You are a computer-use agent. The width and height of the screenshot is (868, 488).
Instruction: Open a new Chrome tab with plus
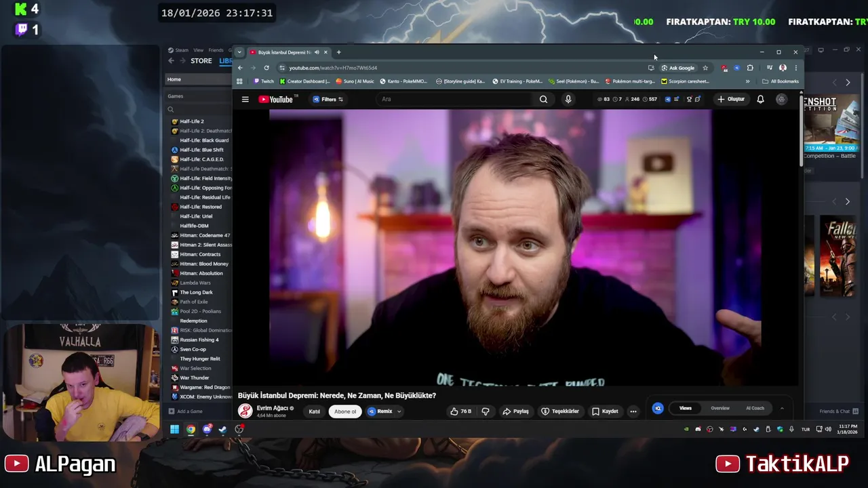pos(338,52)
